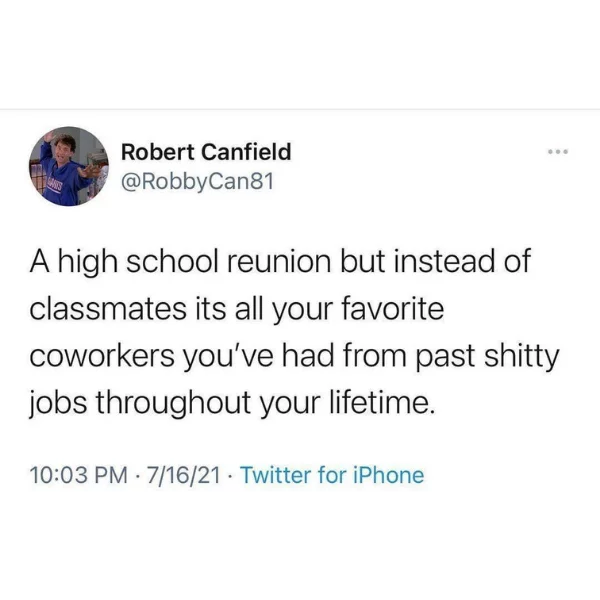Open the three-dot more options menu
Screen dimensions: 600x600
click(x=558, y=152)
